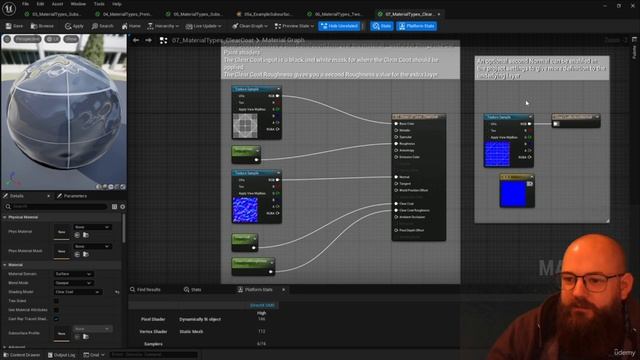Image resolution: width=640 pixels, height=360 pixels.
Task: Open Content Drawer from status bar
Action: point(22,355)
